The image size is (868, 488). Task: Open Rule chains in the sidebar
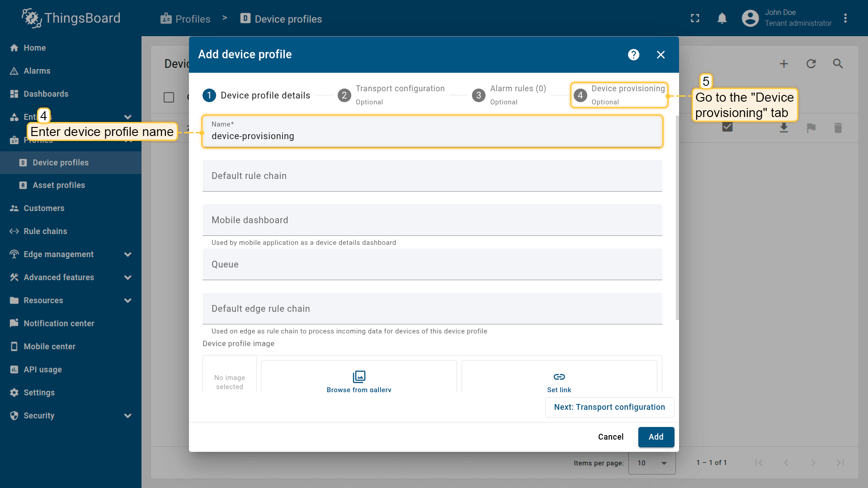45,231
